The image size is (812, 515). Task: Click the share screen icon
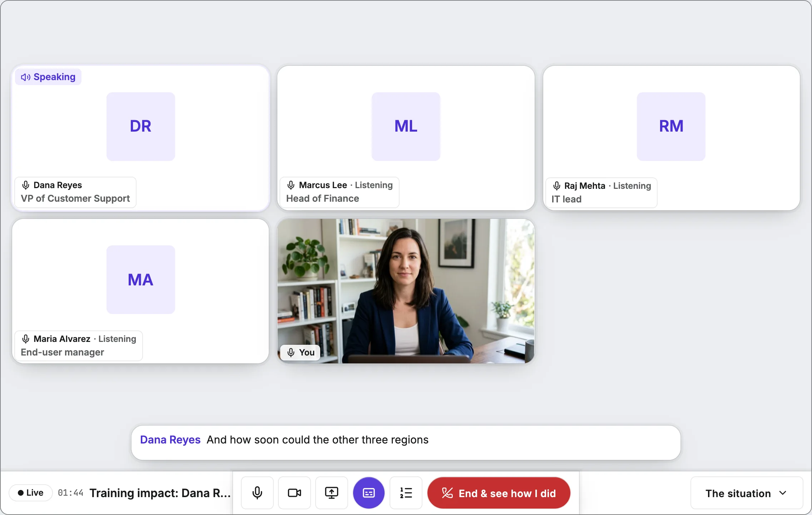(332, 493)
